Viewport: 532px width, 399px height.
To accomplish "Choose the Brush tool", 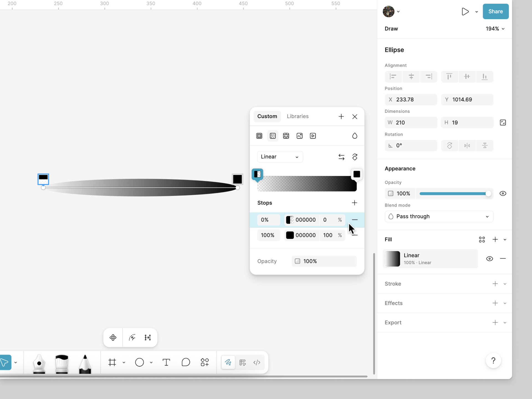I will click(x=62, y=363).
